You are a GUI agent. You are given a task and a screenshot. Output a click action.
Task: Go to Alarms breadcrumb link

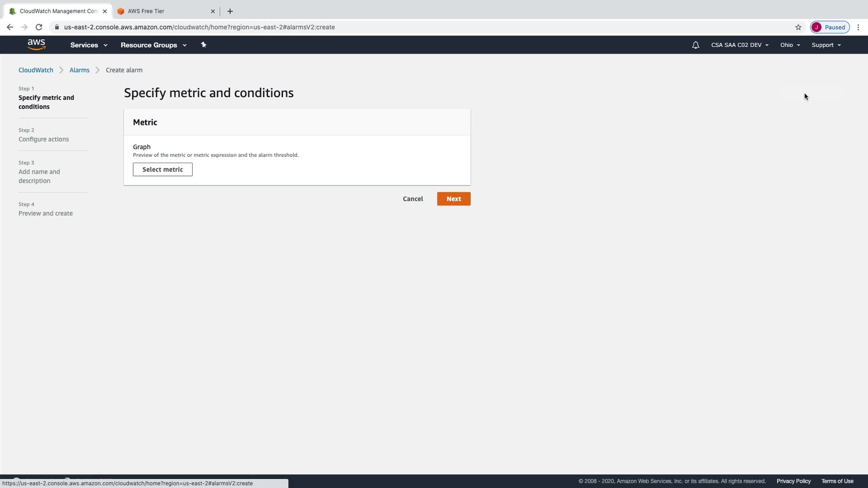[80, 70]
